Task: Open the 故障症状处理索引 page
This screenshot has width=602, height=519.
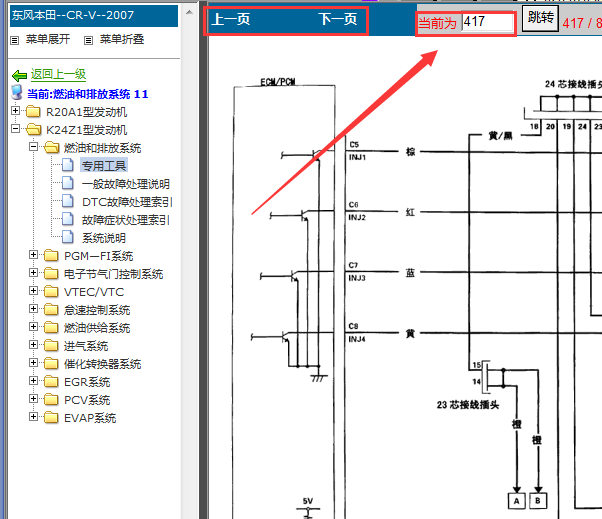Action: 126,220
